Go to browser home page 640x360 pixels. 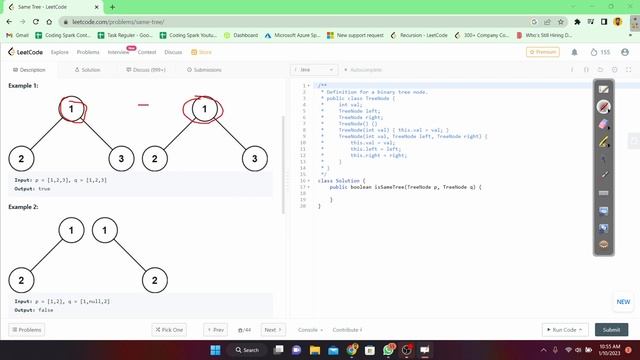coord(49,22)
